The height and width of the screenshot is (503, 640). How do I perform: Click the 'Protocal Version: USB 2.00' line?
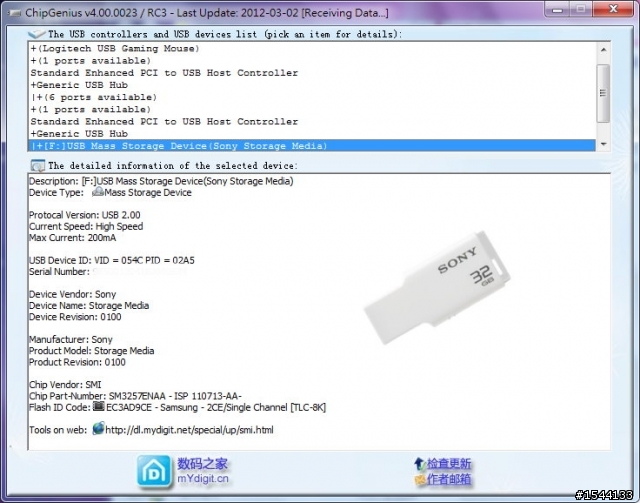click(84, 215)
